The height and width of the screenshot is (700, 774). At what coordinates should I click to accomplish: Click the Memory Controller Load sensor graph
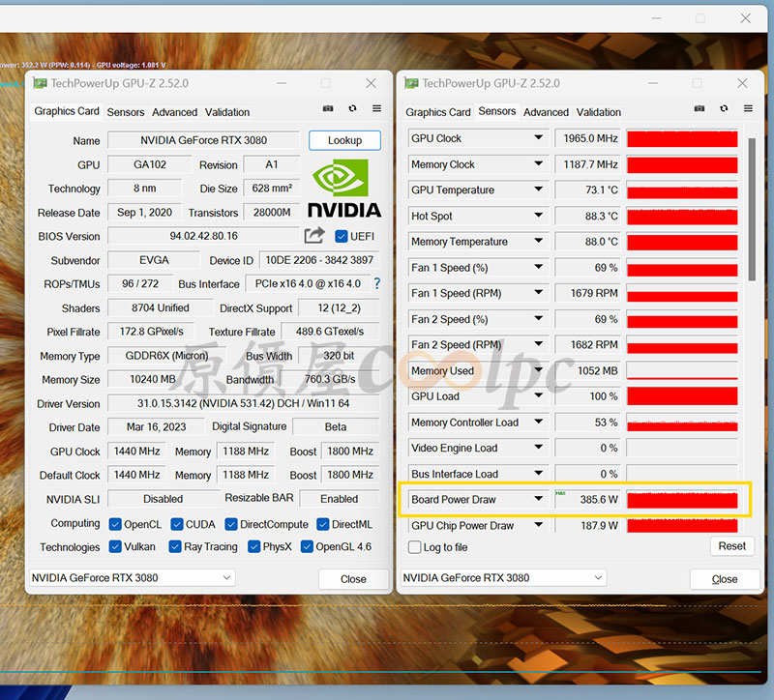(x=682, y=423)
